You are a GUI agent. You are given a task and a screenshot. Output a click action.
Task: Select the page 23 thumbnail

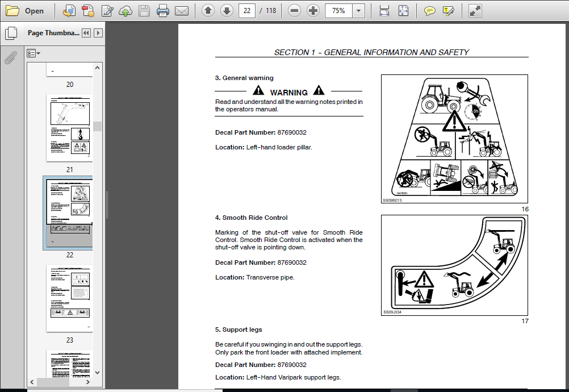coord(70,298)
